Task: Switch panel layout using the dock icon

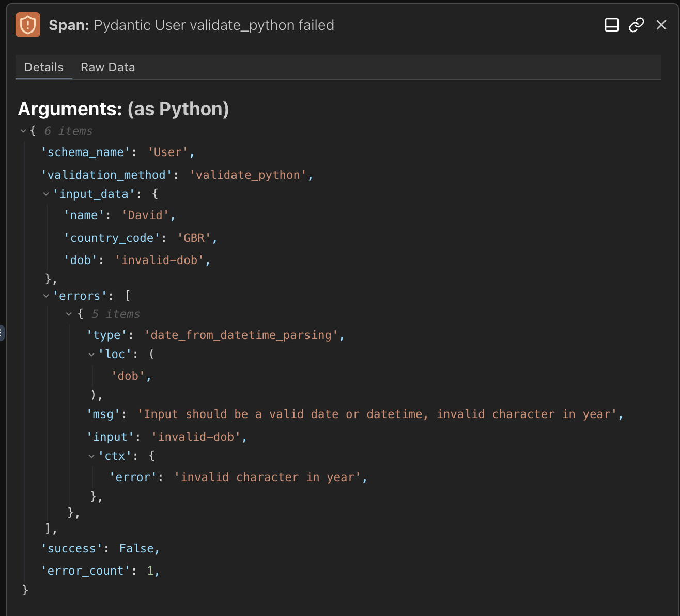Action: [611, 25]
